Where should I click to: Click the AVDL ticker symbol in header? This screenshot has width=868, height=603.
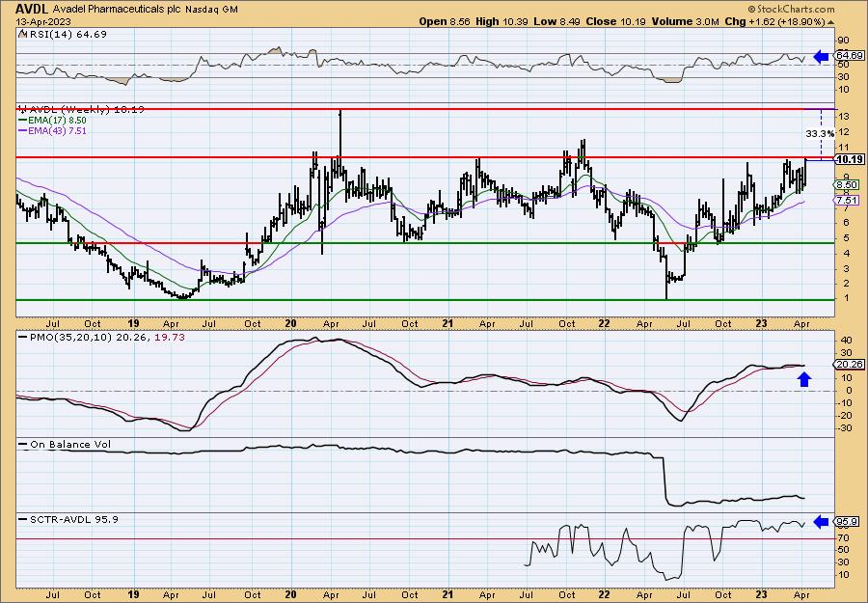[32, 9]
